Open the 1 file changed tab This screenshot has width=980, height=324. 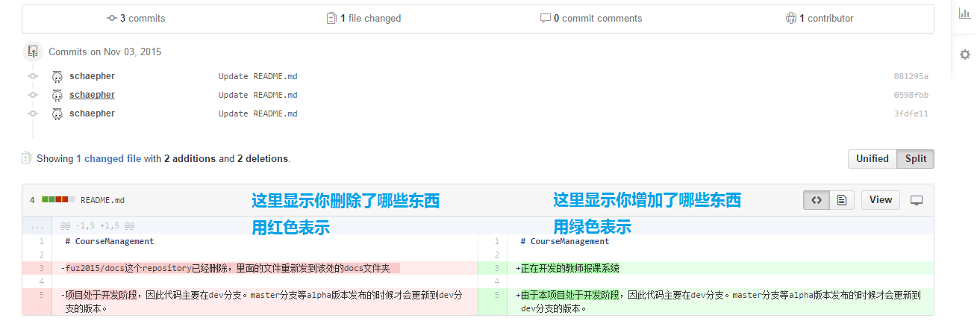point(364,18)
